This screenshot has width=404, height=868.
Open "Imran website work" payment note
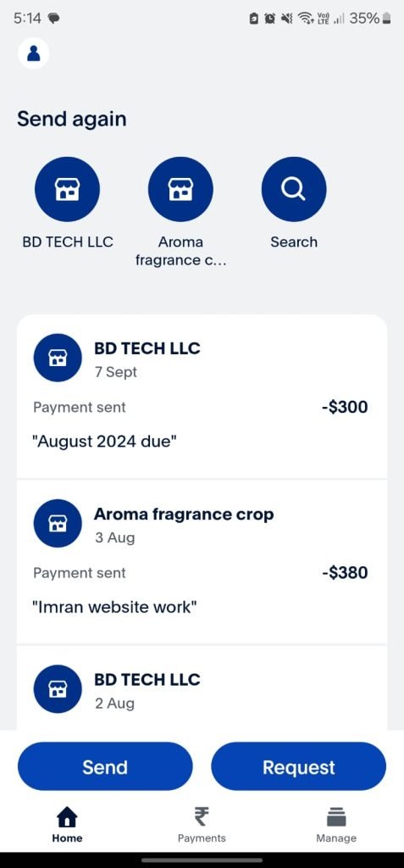coord(114,607)
